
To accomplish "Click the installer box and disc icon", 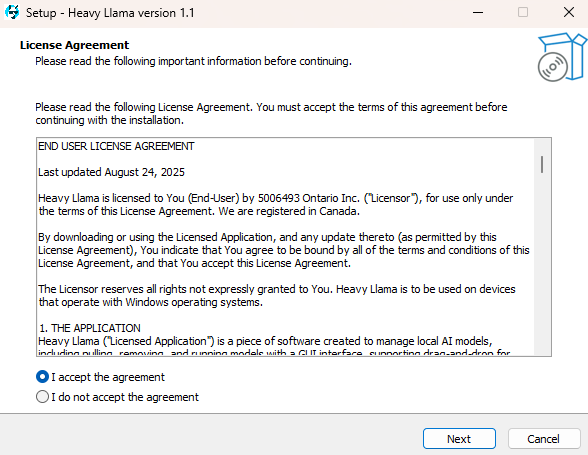I will coord(562,57).
